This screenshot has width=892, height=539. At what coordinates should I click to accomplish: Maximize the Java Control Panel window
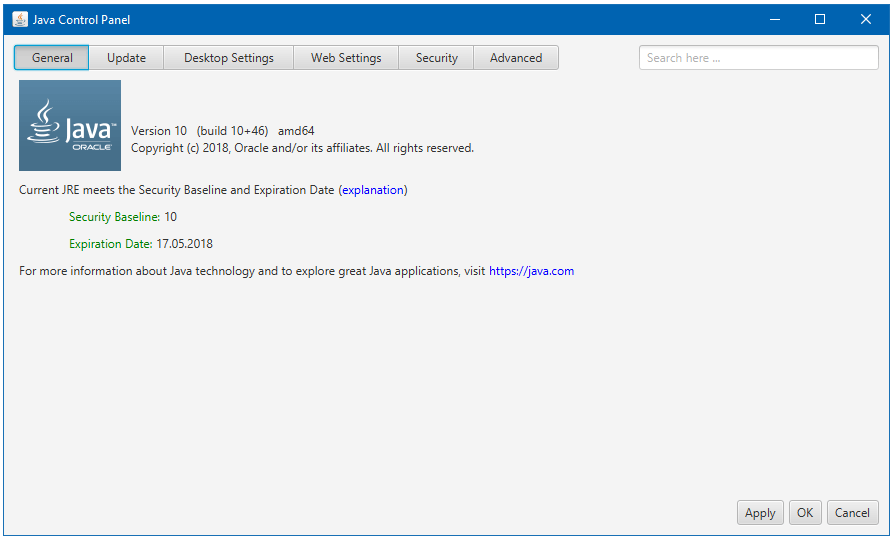coord(820,19)
